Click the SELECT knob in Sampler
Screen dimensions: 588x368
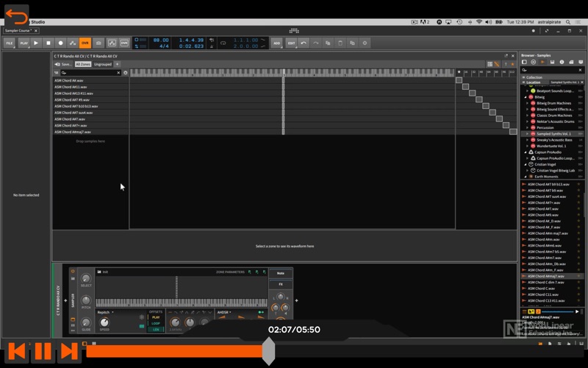pyautogui.click(x=86, y=278)
